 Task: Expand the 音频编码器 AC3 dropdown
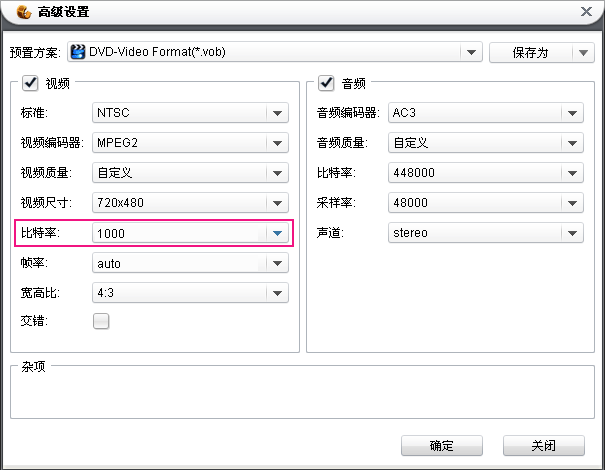tap(571, 113)
